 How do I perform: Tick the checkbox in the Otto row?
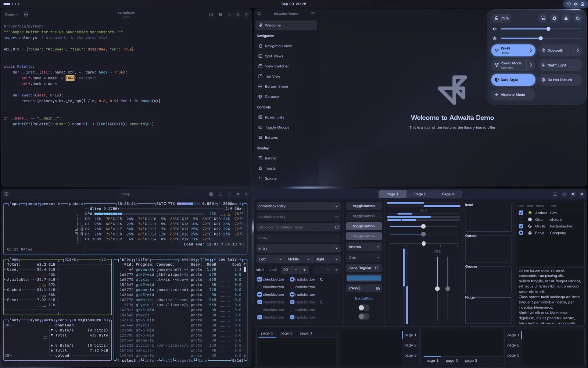click(521, 219)
